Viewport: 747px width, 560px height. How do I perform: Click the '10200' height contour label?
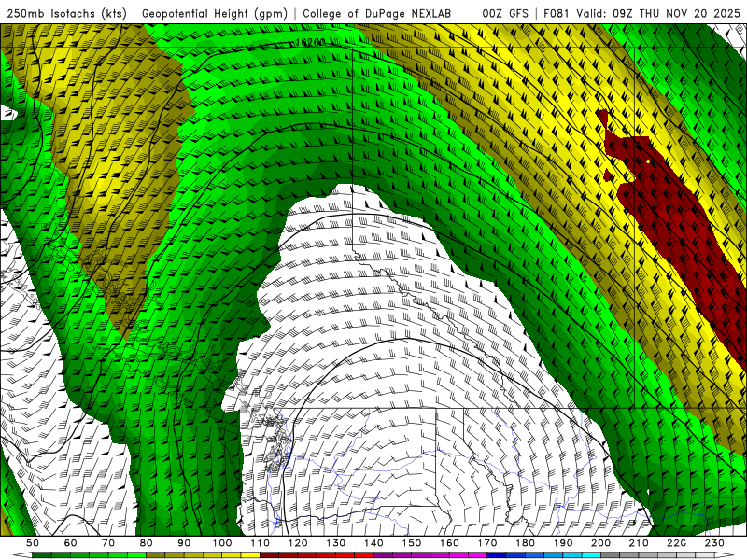coord(310,42)
